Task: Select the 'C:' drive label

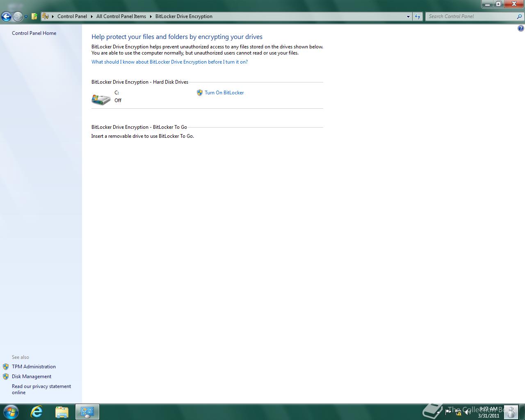Action: [x=116, y=93]
